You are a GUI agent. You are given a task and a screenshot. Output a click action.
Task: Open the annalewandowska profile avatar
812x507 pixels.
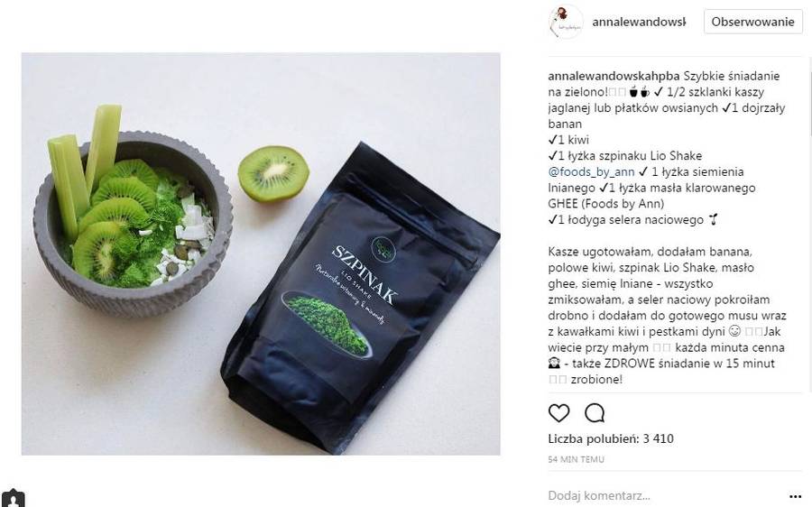pyautogui.click(x=566, y=23)
